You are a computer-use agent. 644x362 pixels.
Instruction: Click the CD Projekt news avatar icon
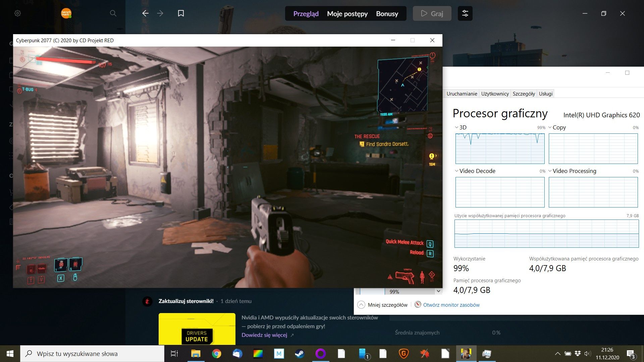click(x=147, y=301)
